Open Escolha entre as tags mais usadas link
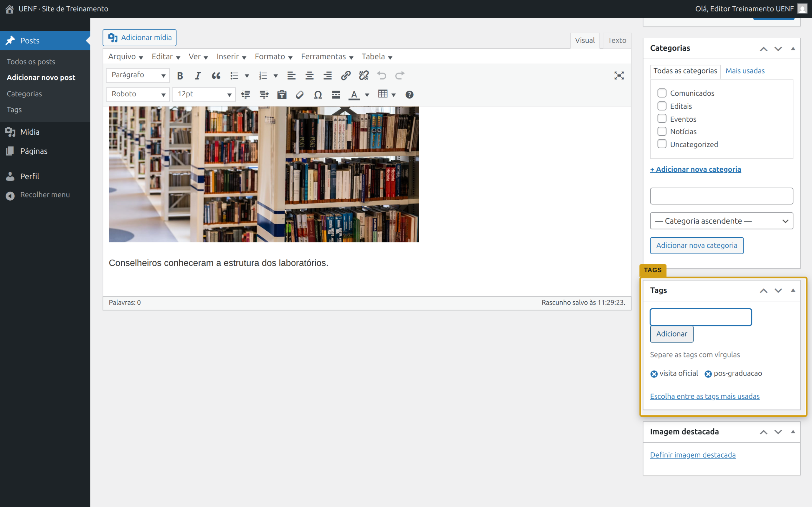 704,396
